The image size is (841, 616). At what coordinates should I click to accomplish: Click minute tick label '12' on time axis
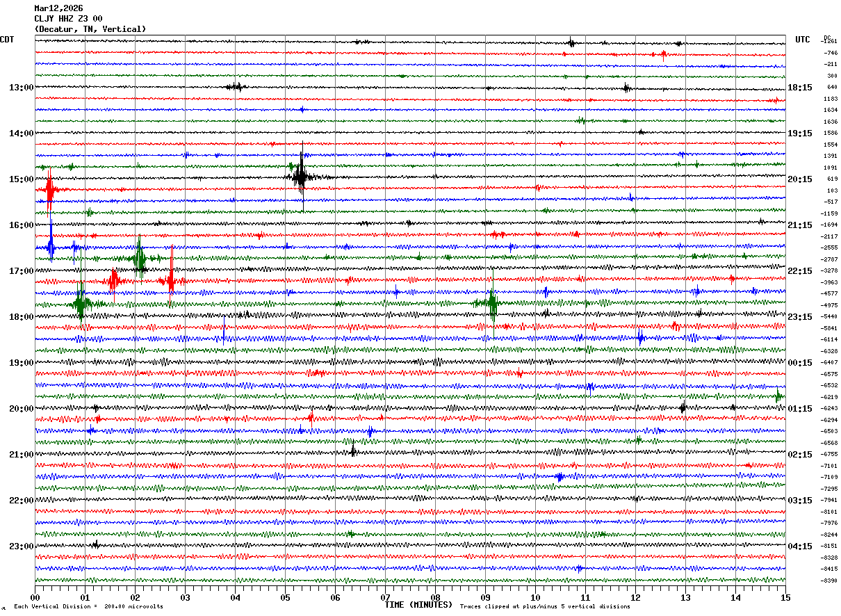(x=635, y=597)
